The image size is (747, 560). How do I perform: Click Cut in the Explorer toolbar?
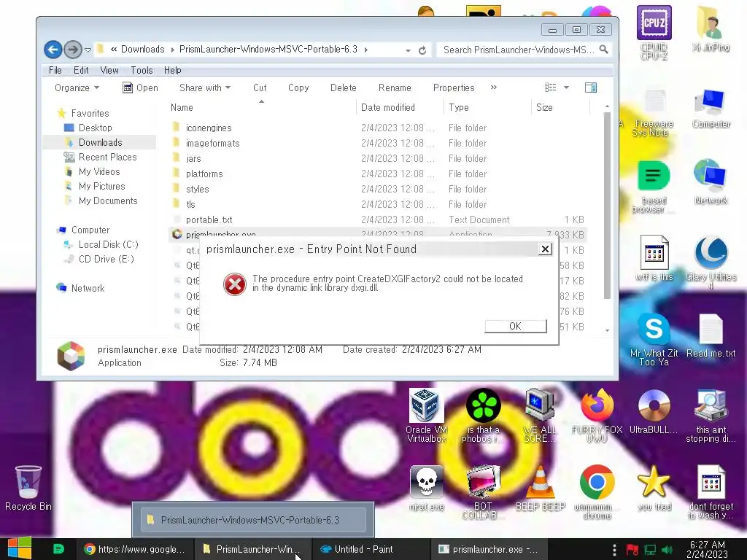260,87
